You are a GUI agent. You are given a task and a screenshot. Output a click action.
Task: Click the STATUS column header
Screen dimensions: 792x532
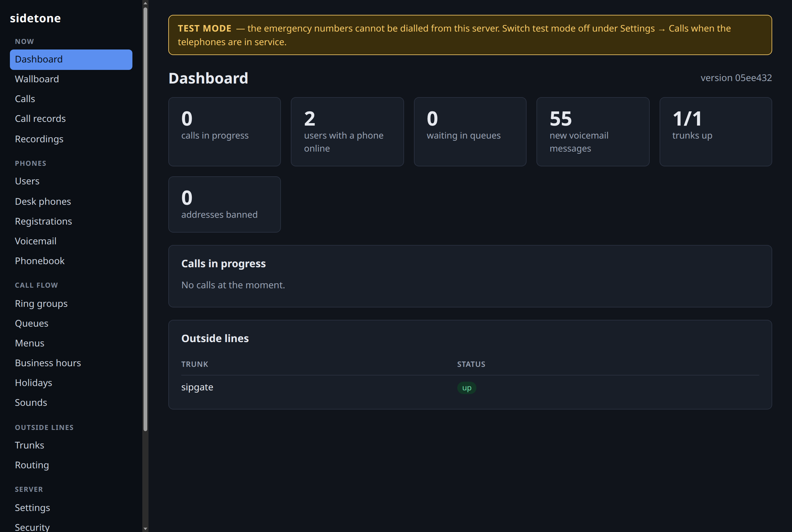[x=471, y=364]
